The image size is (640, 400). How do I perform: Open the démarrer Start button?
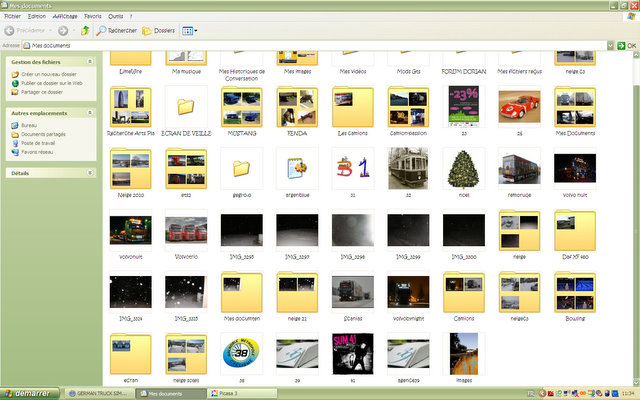tap(29, 393)
